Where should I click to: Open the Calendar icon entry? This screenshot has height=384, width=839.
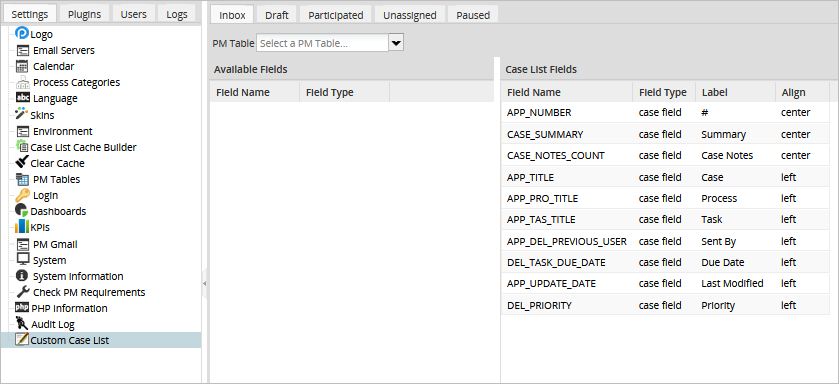click(22, 66)
